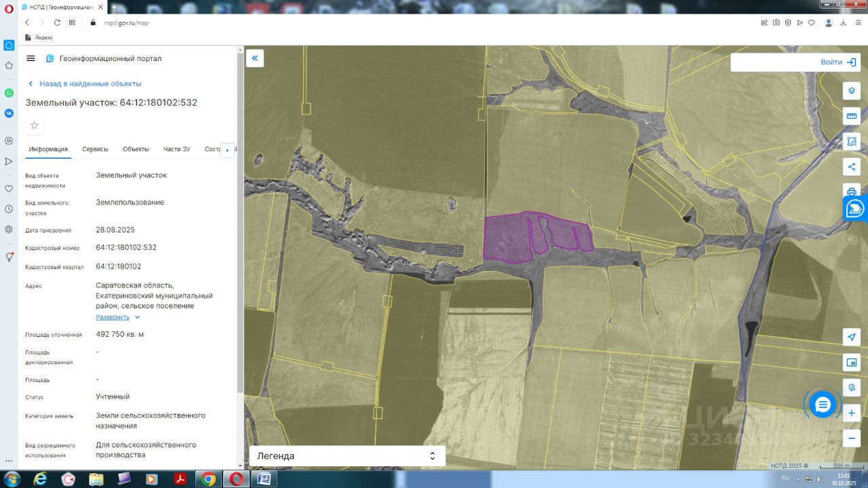Switch to the Части ЗУ tab
Viewport: 868px width, 488px height.
177,149
